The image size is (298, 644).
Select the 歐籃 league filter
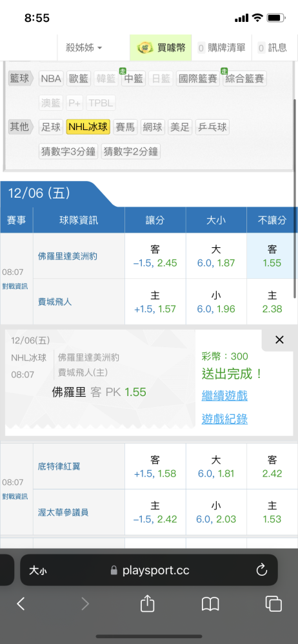pos(79,79)
